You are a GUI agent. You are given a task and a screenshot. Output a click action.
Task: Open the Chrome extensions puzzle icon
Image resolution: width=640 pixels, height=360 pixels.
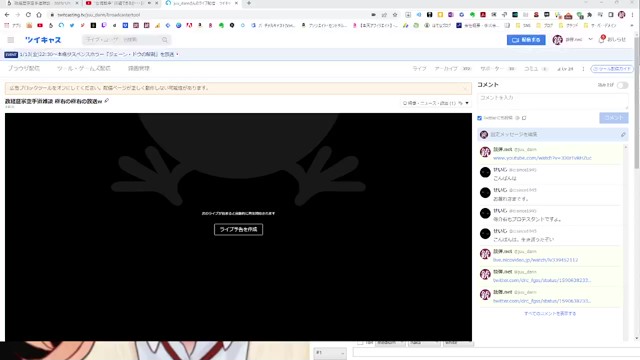point(589,15)
